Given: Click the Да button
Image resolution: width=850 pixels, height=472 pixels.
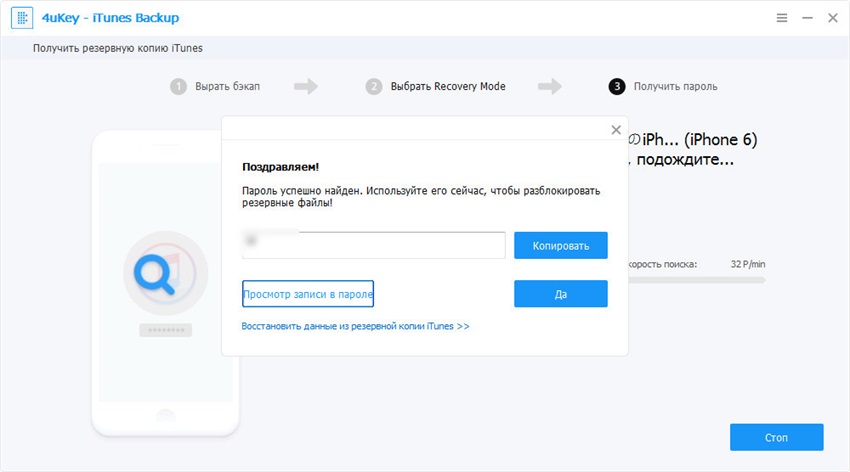Looking at the screenshot, I should coord(561,294).
